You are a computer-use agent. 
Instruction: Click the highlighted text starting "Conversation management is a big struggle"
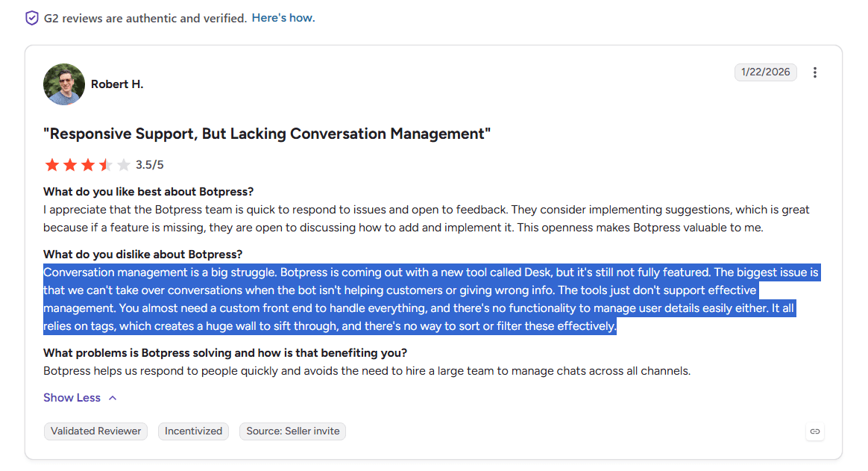pos(432,299)
